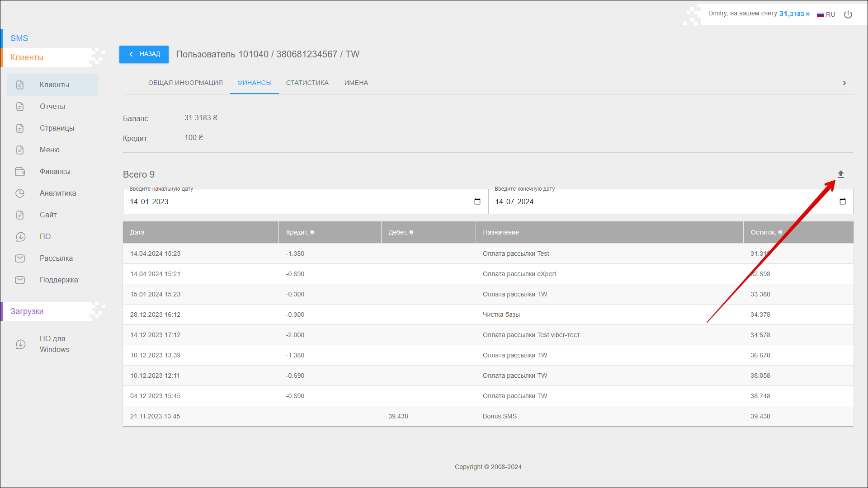Open the Имена tab
Image resolution: width=868 pixels, height=488 pixels.
tap(356, 83)
